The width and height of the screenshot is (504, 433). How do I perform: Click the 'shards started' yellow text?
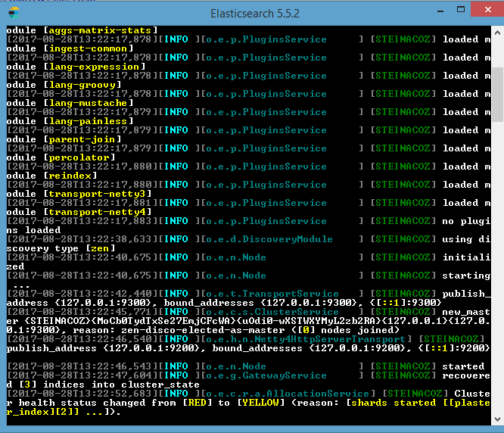394,403
